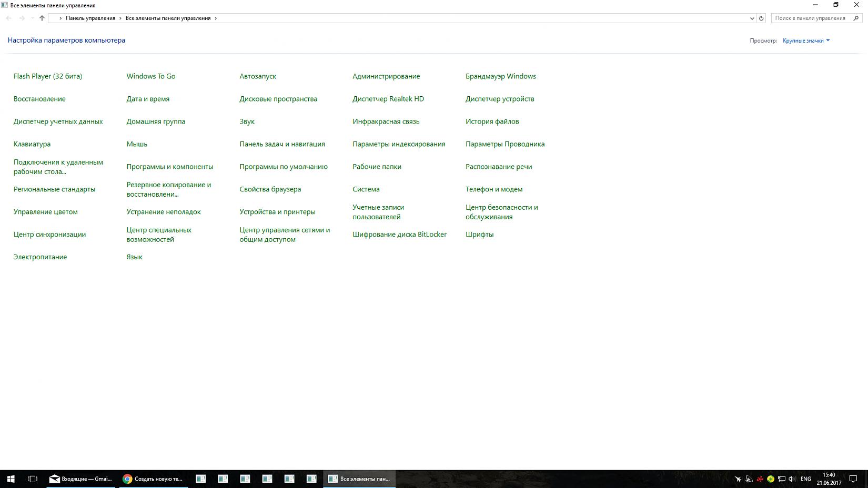
Task: Open Клавиатура settings
Action: [32, 144]
